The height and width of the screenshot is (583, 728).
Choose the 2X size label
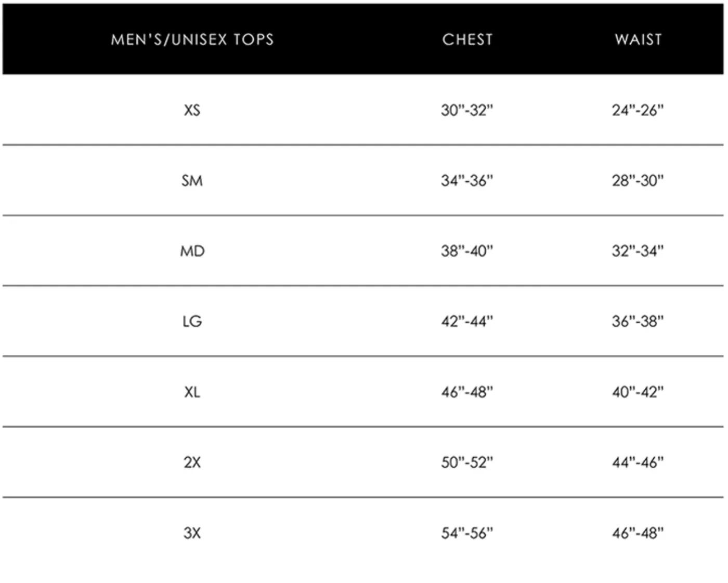pos(192,462)
